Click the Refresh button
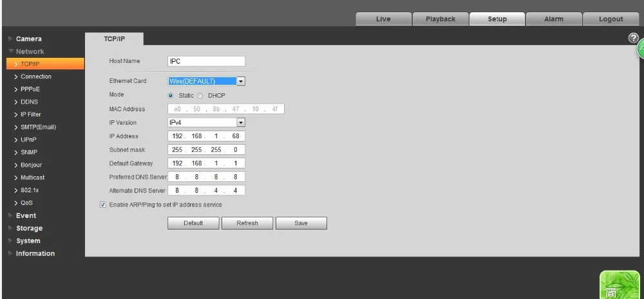The image size is (644, 299). point(247,223)
